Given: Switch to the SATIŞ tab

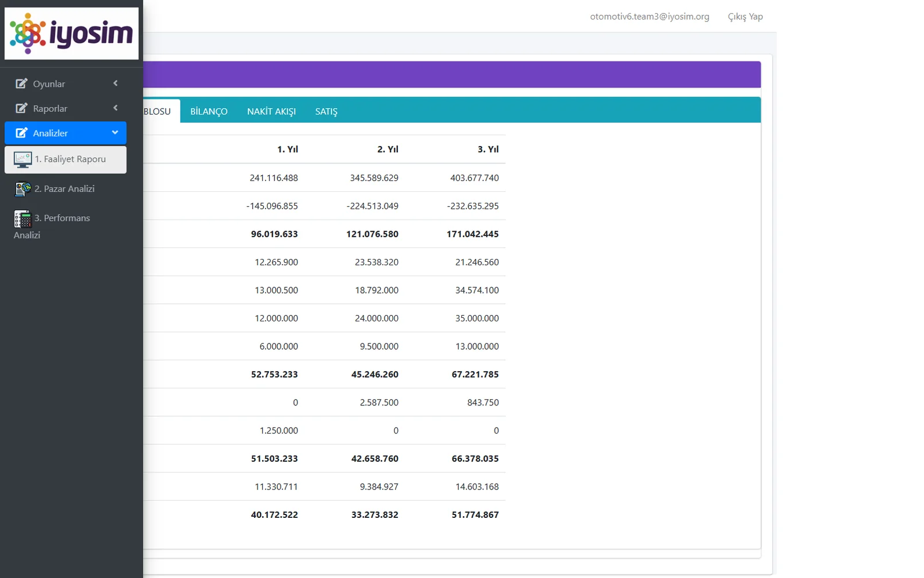Looking at the screenshot, I should tap(326, 111).
